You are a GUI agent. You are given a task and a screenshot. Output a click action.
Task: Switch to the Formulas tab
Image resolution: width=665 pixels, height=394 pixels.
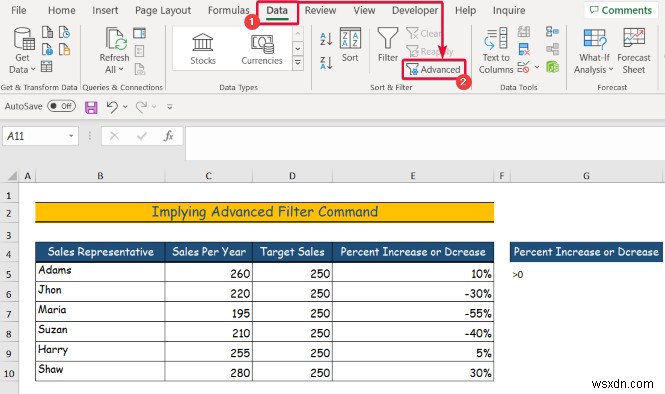(x=229, y=10)
